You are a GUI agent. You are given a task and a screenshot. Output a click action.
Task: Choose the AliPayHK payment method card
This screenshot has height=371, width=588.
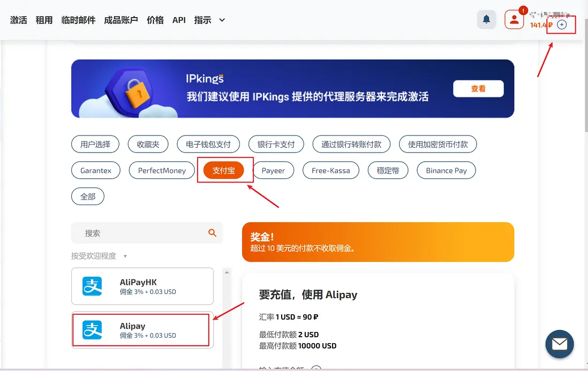142,286
